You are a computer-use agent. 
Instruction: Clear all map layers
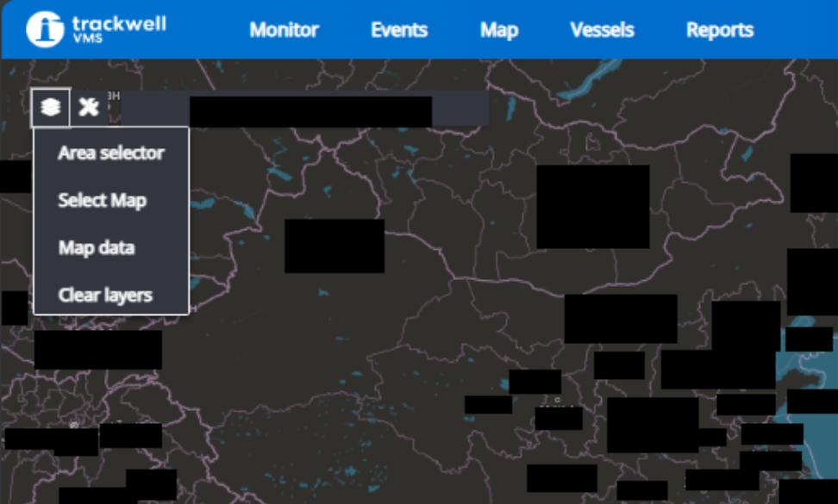(x=103, y=295)
